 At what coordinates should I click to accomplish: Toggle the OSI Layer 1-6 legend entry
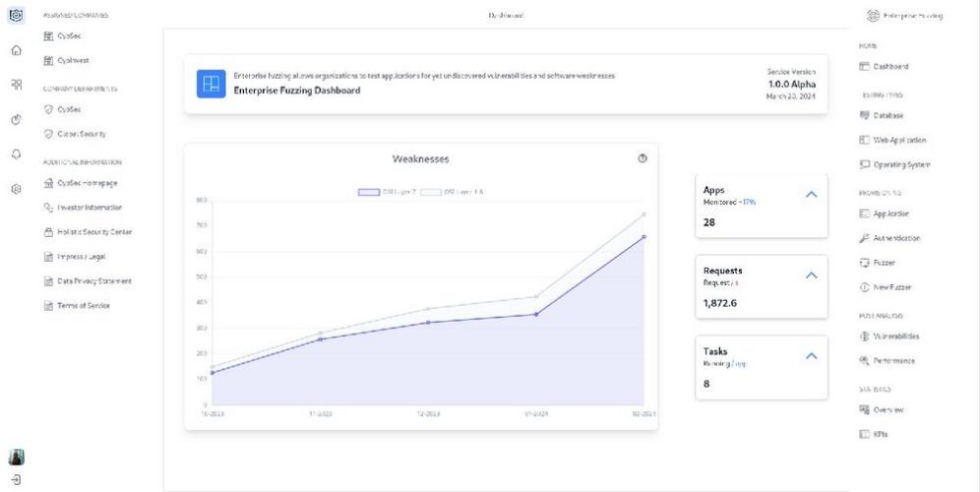[451, 192]
